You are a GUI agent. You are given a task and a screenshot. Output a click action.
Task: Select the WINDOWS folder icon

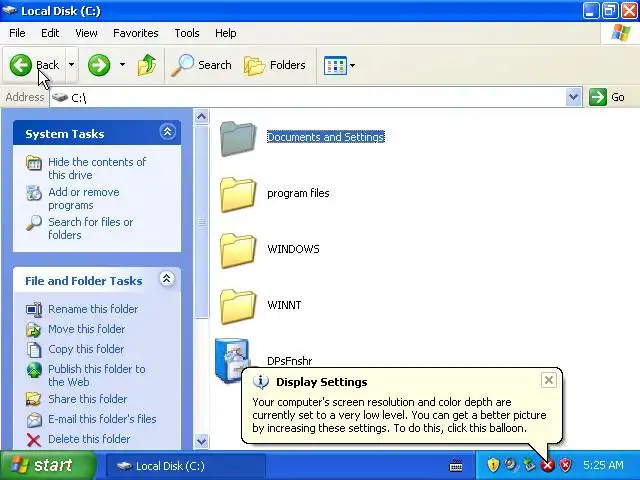(x=238, y=251)
